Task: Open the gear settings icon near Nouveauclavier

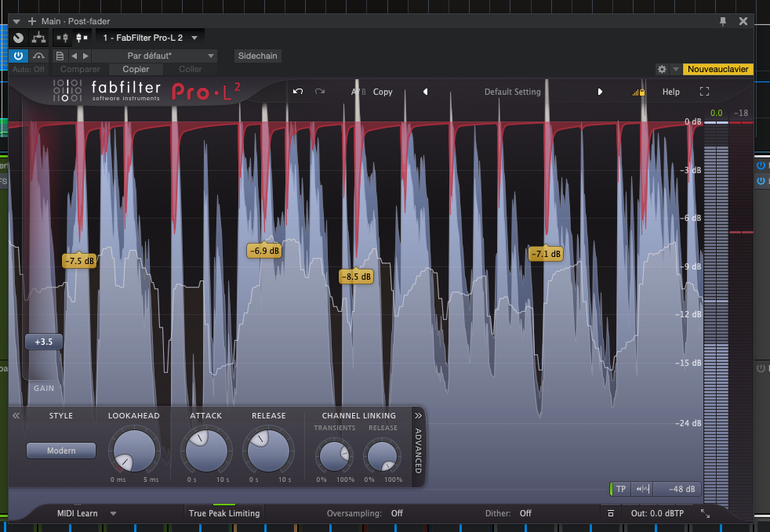Action: [x=662, y=70]
